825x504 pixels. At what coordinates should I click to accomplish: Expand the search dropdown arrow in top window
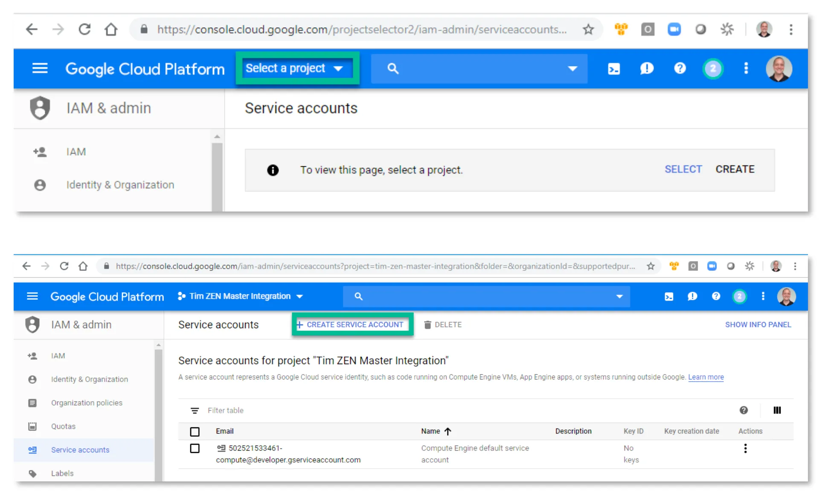572,69
